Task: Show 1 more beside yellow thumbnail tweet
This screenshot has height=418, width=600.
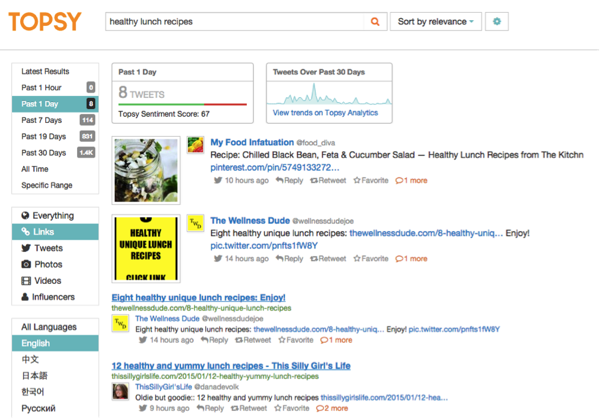Action: [x=411, y=259]
